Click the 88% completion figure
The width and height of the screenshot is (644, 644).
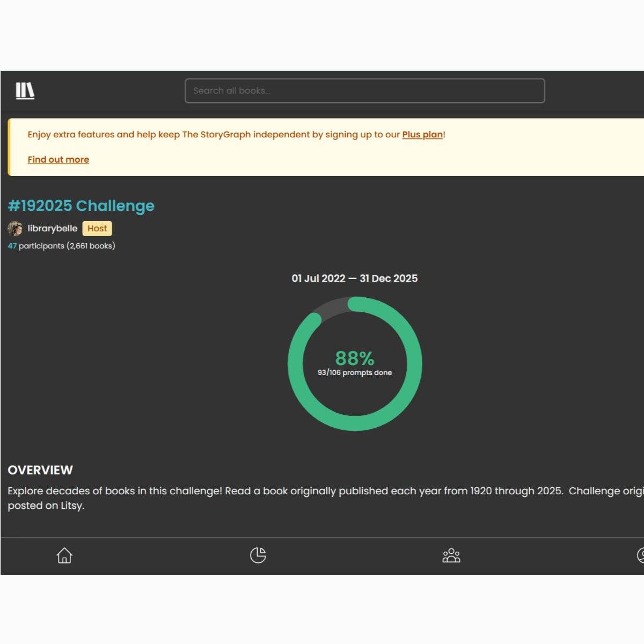(354, 358)
